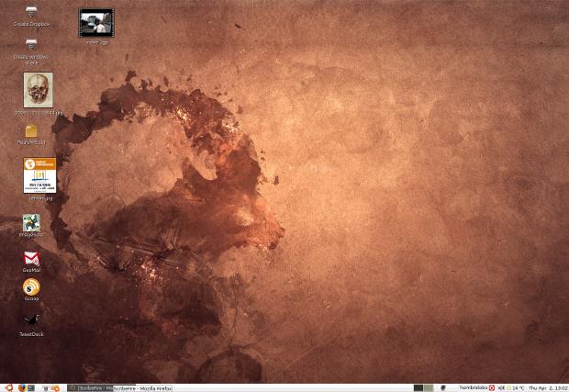The image size is (569, 392).
Task: Click the dark tray applet left of hombrelobo
Action: (443, 388)
